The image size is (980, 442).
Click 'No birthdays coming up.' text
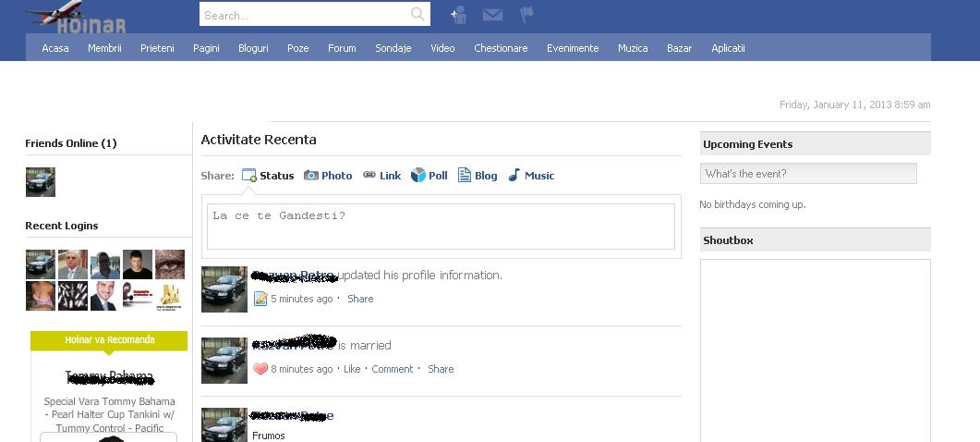click(x=753, y=204)
